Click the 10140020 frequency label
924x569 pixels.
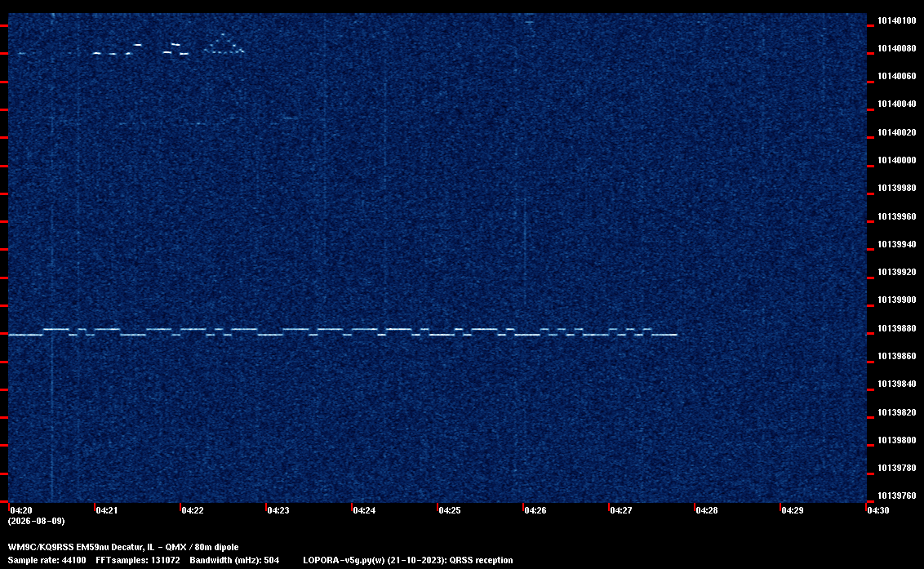click(x=896, y=132)
